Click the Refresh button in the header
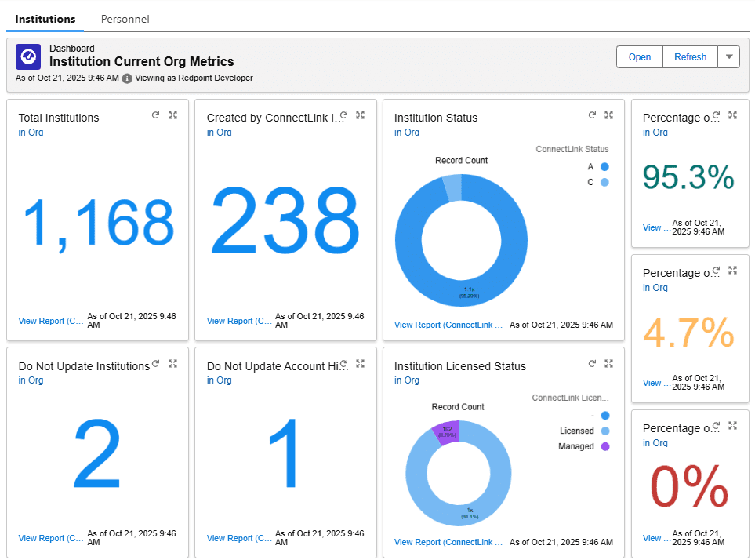Screen dimensions: 755x560 tap(690, 56)
